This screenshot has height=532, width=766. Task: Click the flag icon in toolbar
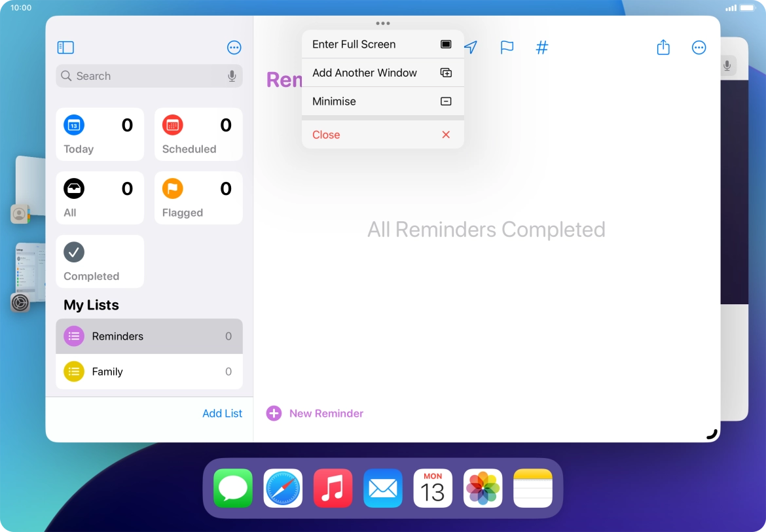pos(507,48)
